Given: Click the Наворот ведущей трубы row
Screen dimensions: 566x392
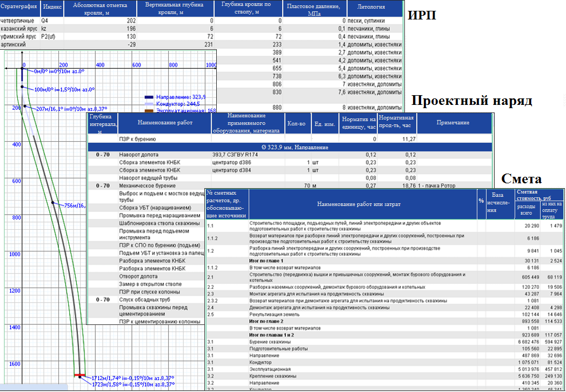Looking at the screenshot, I should (290, 178).
